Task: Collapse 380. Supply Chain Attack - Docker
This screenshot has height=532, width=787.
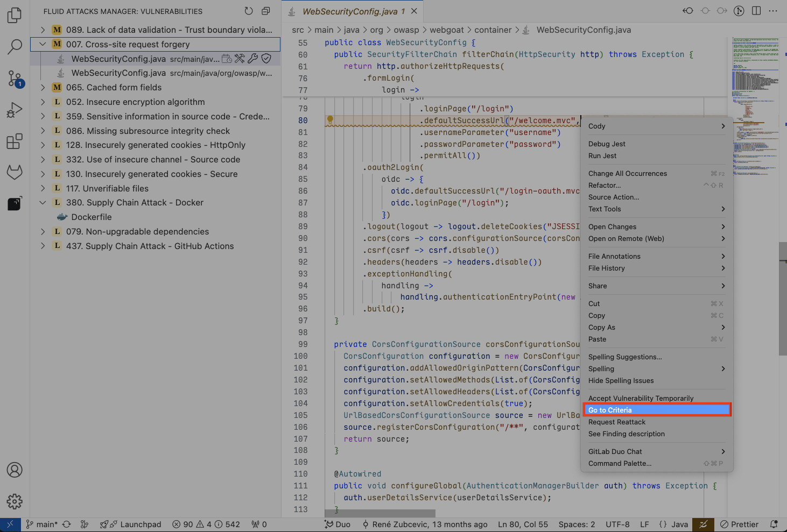Action: 43,203
